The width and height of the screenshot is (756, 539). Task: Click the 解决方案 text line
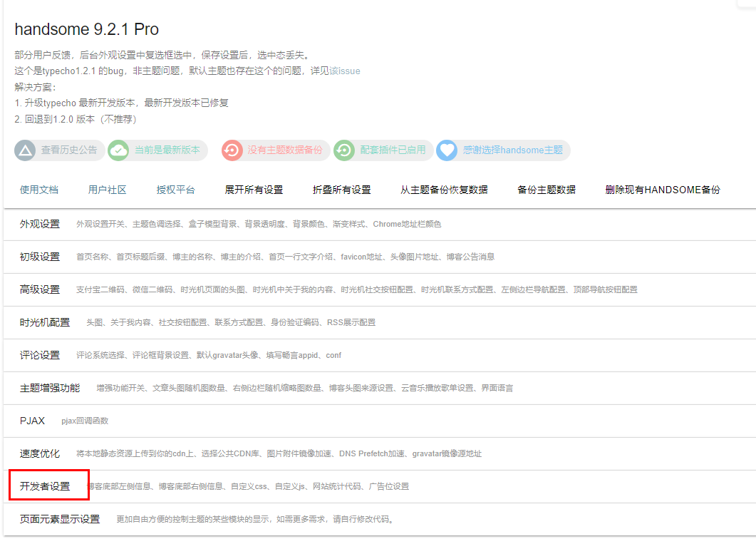[x=36, y=88]
